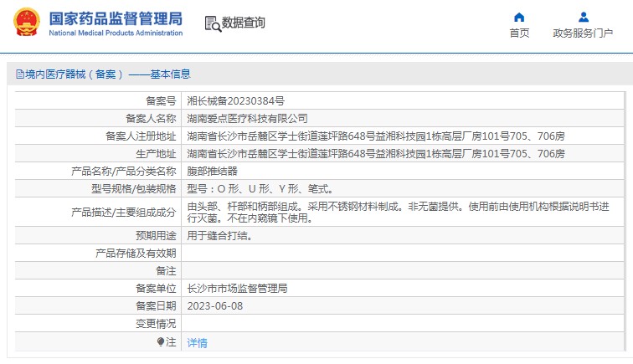This screenshot has width=633, height=364.
Task: Click 国家药品监督管理局 site title
Action: tap(116, 18)
